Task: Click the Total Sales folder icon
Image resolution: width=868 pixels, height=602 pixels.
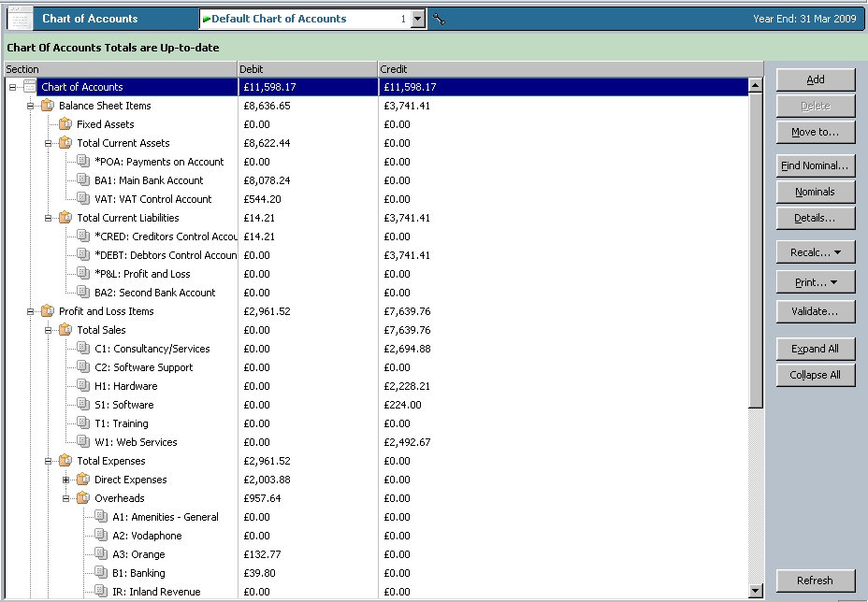Action: click(65, 330)
